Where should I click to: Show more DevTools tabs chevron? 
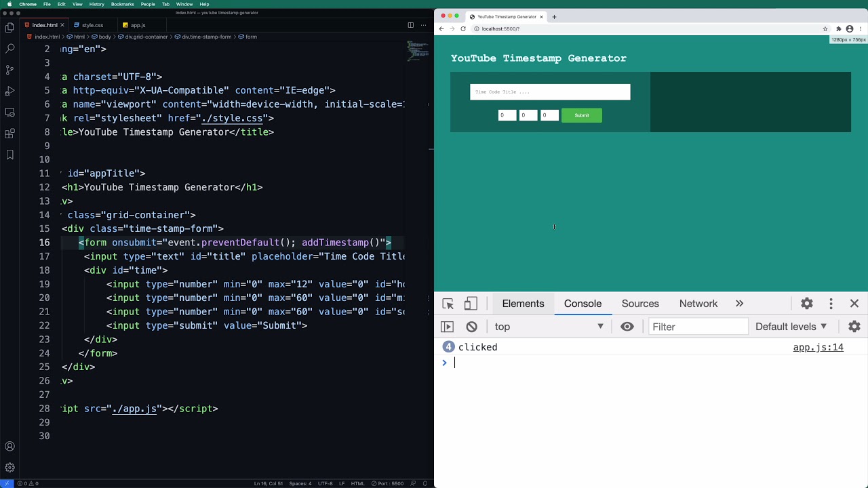click(740, 304)
